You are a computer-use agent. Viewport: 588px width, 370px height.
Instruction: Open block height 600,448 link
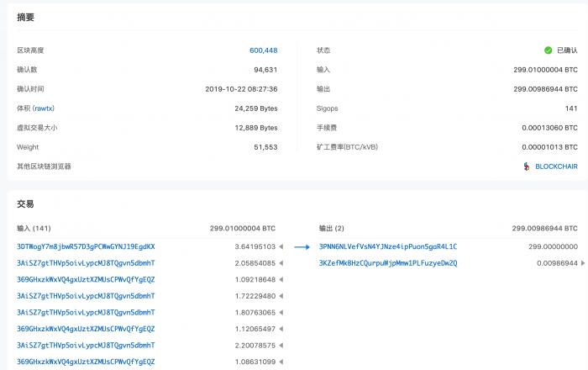tap(263, 50)
